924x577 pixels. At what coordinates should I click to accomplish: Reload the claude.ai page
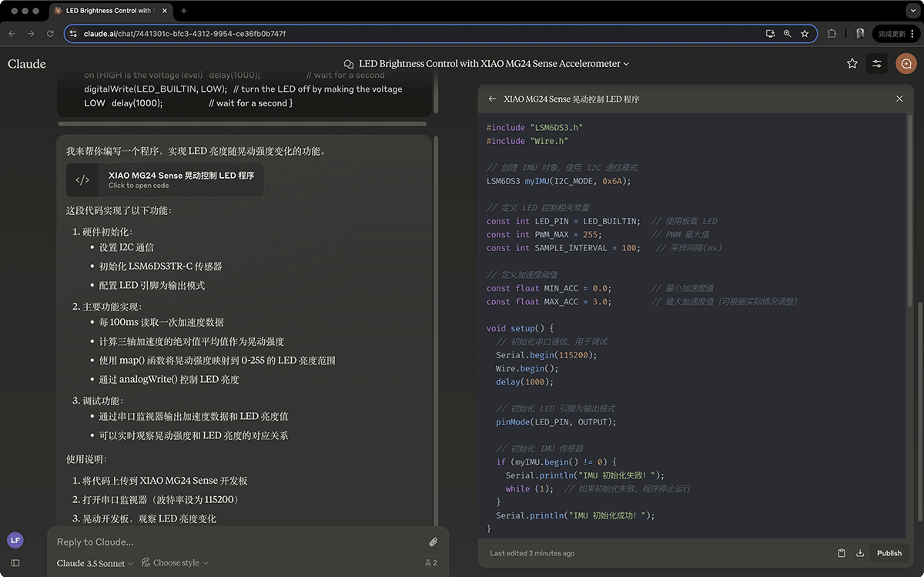point(50,34)
